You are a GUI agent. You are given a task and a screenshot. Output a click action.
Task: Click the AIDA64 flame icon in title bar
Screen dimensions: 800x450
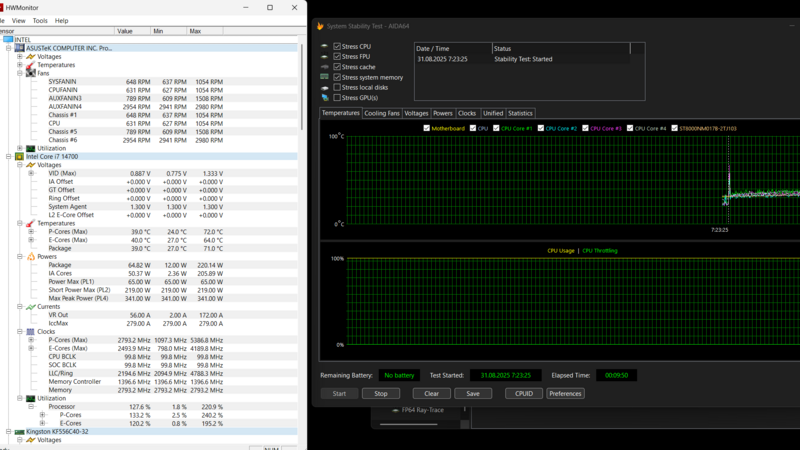tap(320, 26)
